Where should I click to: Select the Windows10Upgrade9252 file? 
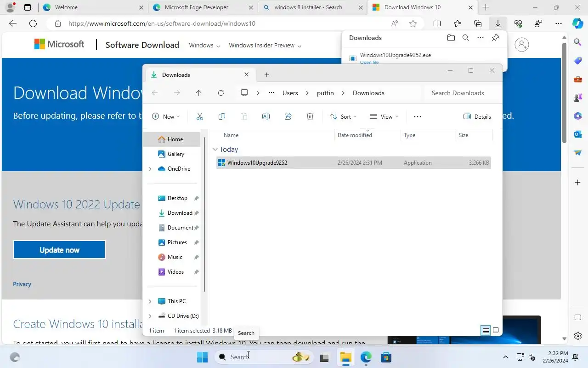353,163
